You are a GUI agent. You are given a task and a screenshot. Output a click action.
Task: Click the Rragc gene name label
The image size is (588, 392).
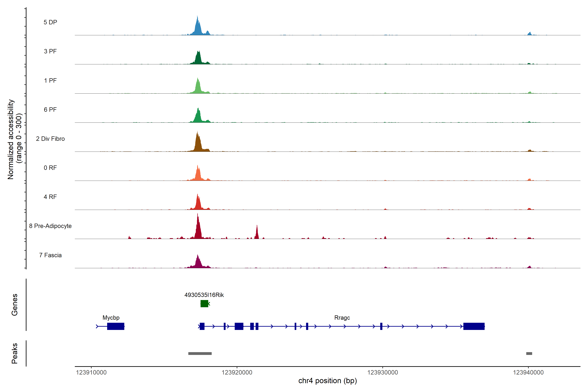342,318
